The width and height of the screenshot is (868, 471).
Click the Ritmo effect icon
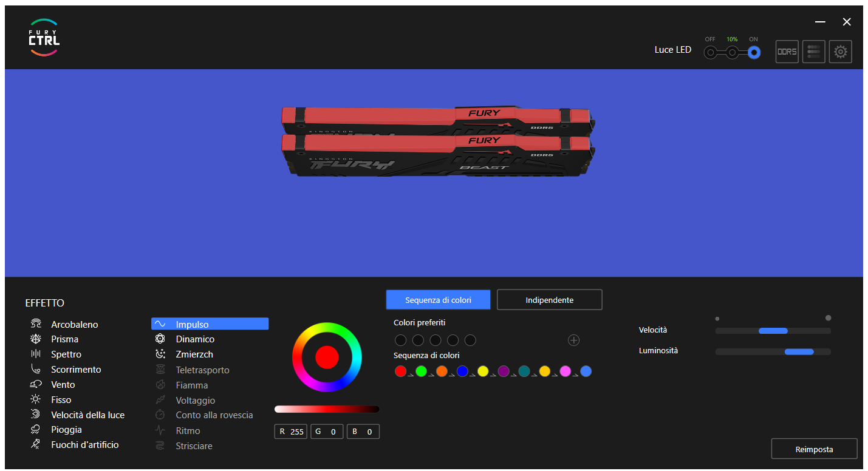160,430
